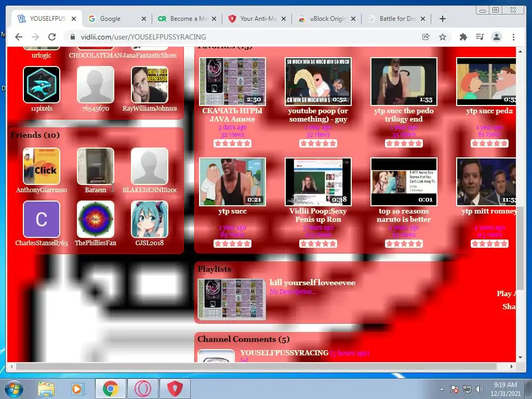Switch to the uBlock Origin tab
532x399 pixels.
(x=326, y=19)
